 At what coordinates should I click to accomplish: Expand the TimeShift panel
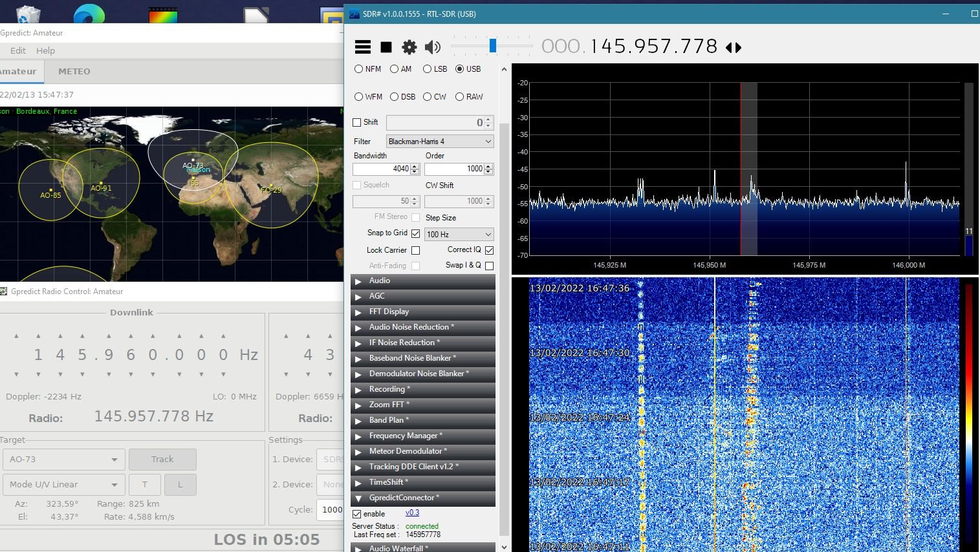[423, 483]
